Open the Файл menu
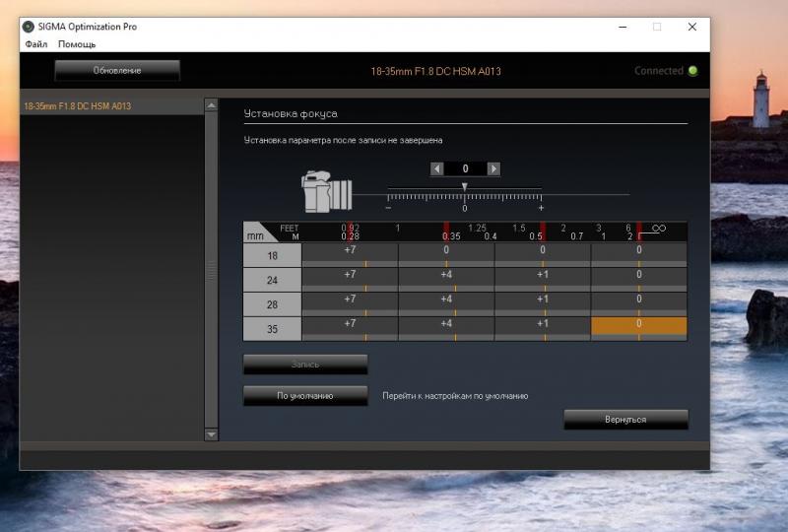Screen dimensions: 788x532 [x=36, y=44]
